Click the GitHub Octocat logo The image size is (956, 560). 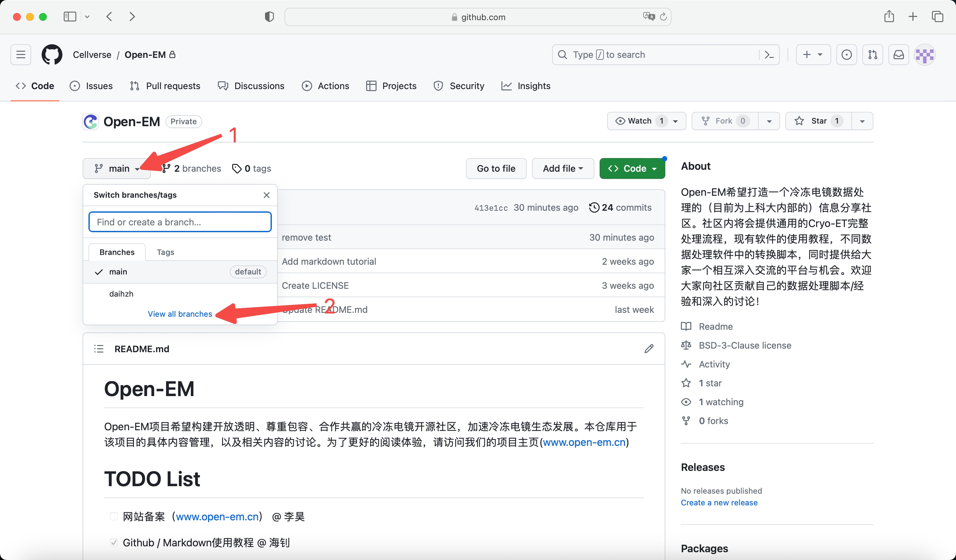[x=52, y=55]
